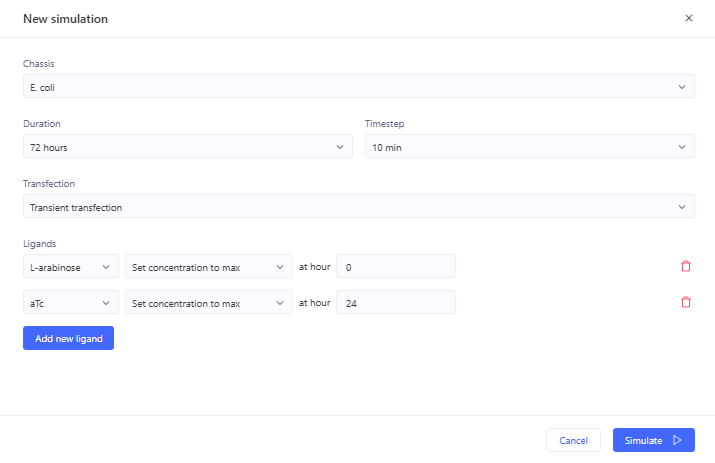Screen dimensions: 715x463
Task: Open the Timestep dropdown showing 10 min
Action: [529, 146]
